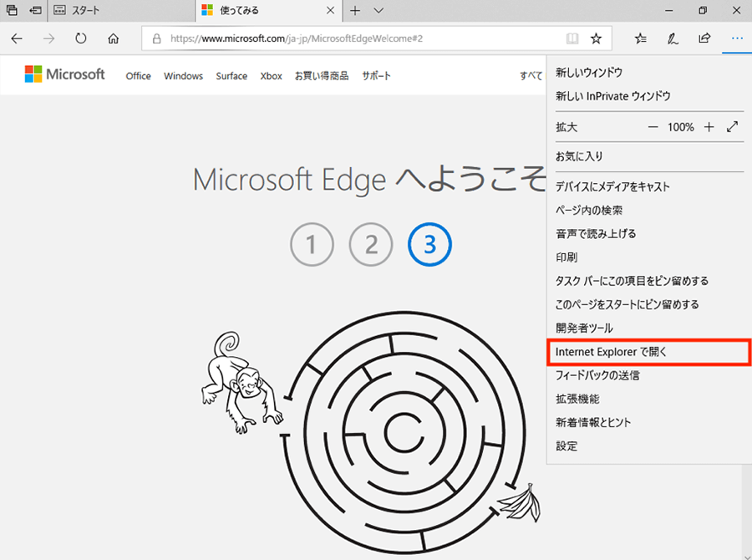Open 設定 menu item
The image size is (752, 560).
pos(649,445)
